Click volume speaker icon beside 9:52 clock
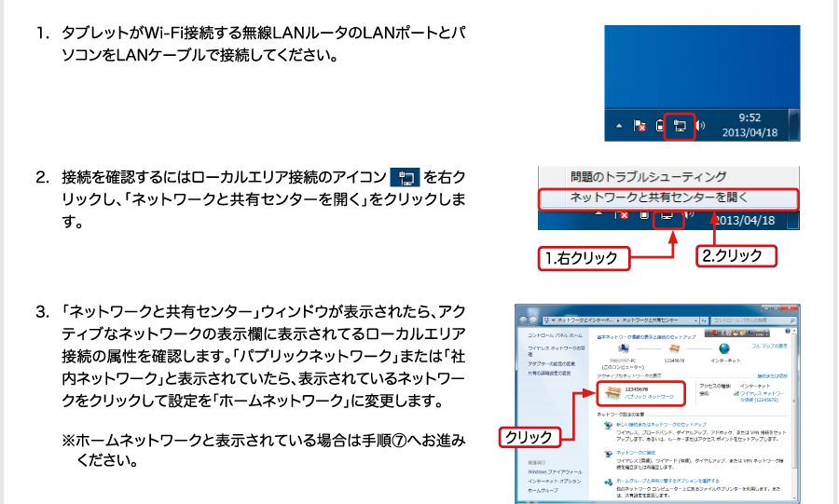The image size is (839, 504). point(700,126)
